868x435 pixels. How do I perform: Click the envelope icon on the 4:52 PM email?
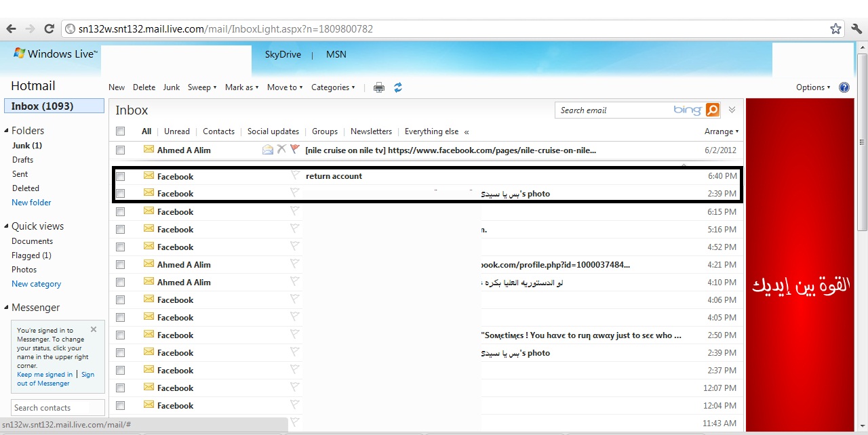coord(149,247)
